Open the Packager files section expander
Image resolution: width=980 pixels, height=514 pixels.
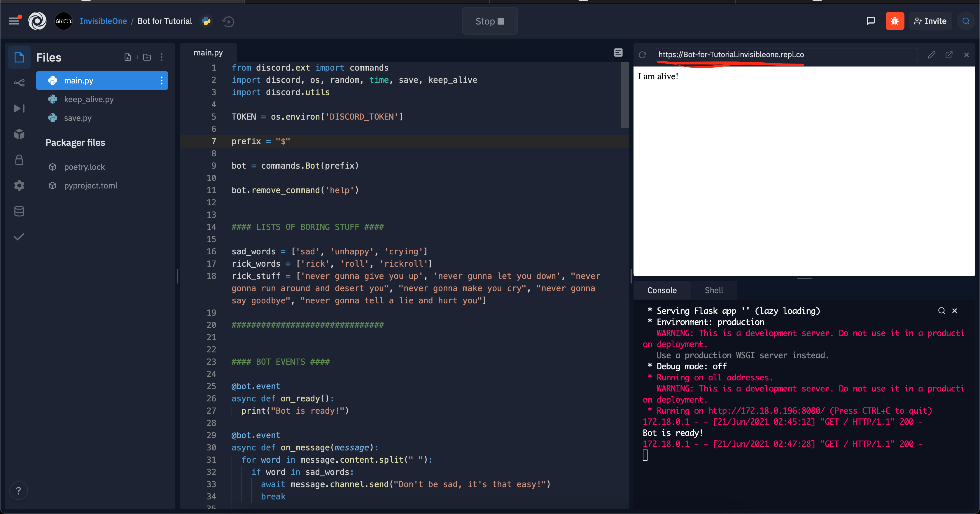[x=75, y=142]
